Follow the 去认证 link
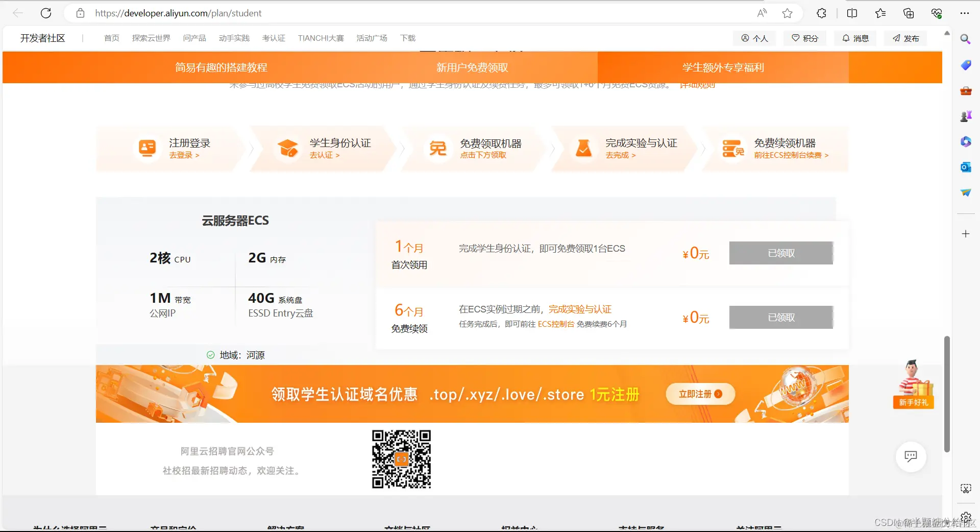This screenshot has height=532, width=980. pyautogui.click(x=325, y=155)
